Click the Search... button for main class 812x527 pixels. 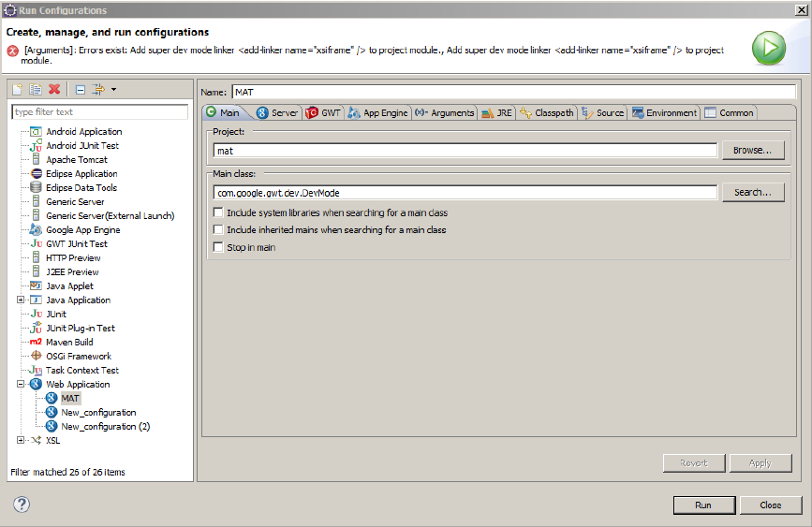point(753,192)
